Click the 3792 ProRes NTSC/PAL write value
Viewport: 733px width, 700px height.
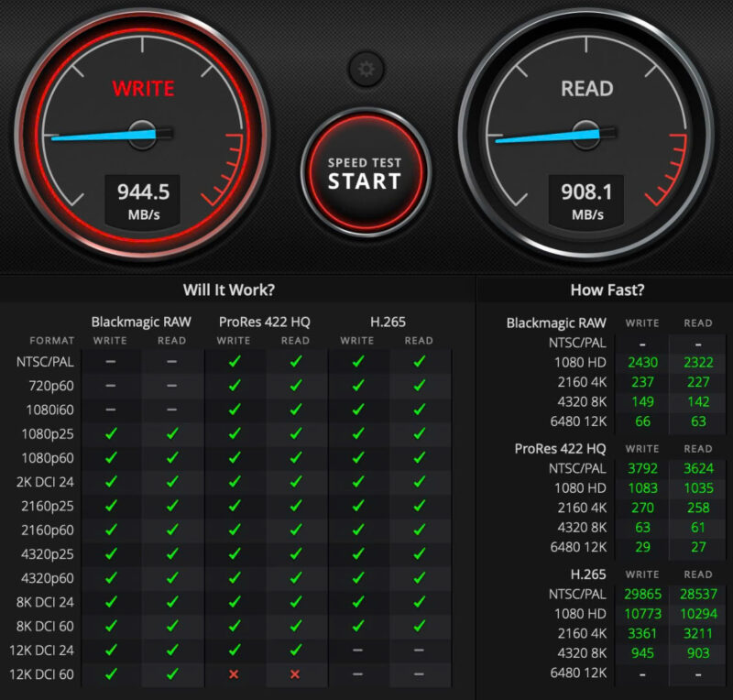tap(643, 468)
